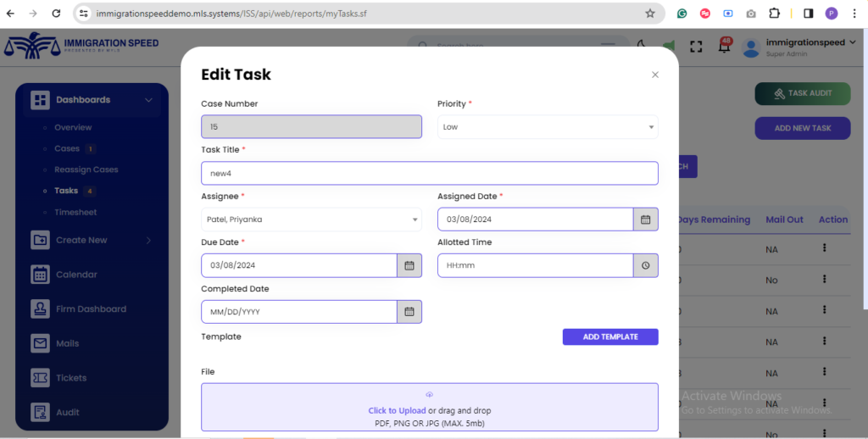Screen dimensions: 868x439
Task: Click the Dashboards grid icon
Action: (x=41, y=100)
